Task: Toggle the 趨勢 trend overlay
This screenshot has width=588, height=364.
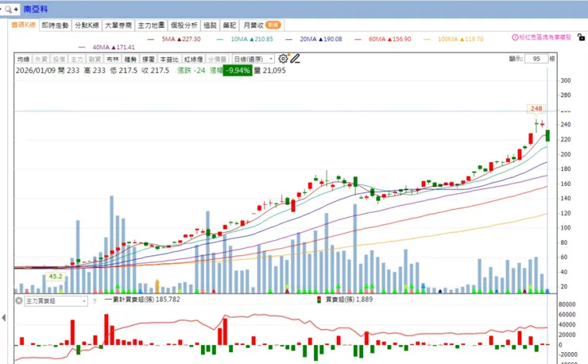Action: 130,60
